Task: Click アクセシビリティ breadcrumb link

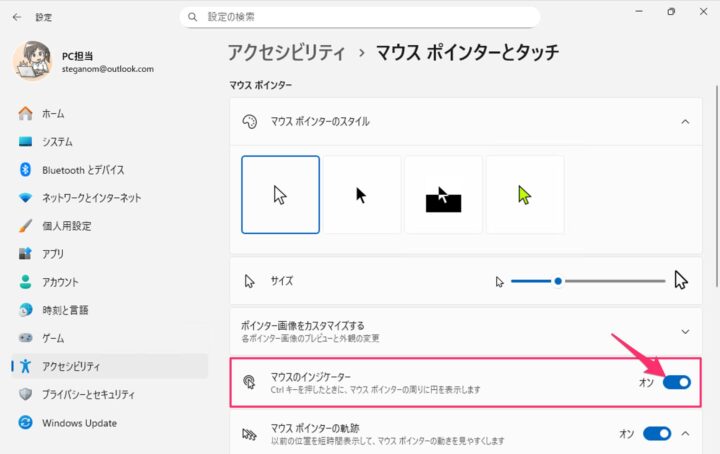Action: 286,52
